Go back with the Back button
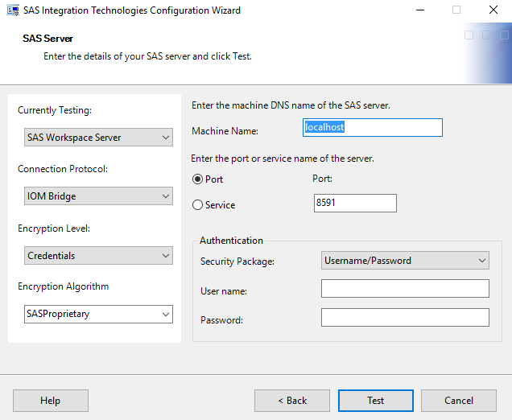The width and height of the screenshot is (512, 420). tap(292, 401)
